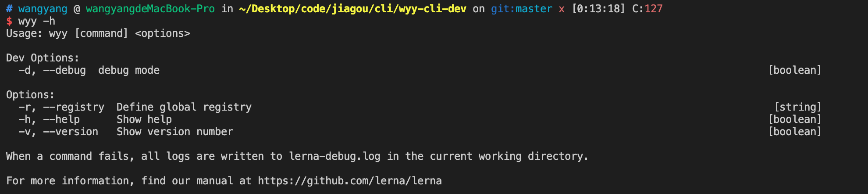Click the red dollar prompt symbol
Image resolution: width=868 pixels, height=194 pixels.
pyautogui.click(x=9, y=21)
